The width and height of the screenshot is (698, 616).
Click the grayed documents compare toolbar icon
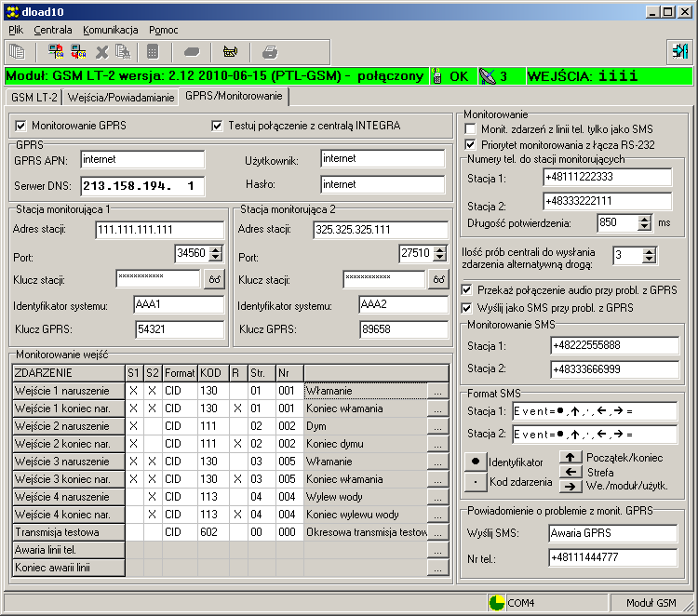point(123,51)
